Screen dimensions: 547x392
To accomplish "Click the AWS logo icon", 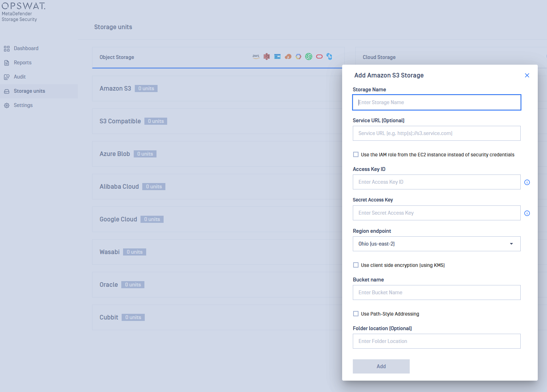I will [x=256, y=57].
